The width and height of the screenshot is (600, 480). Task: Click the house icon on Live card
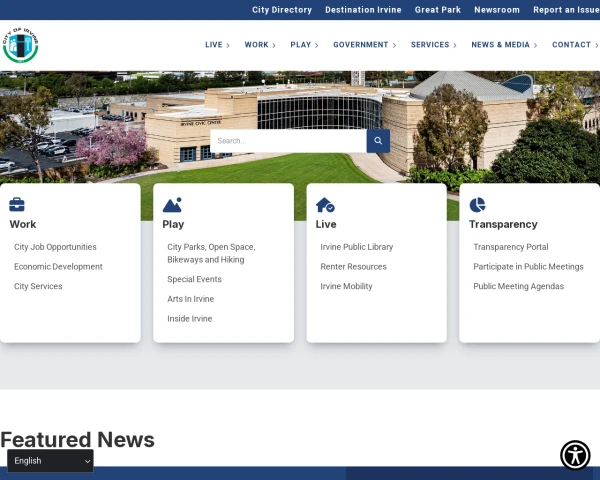[325, 205]
